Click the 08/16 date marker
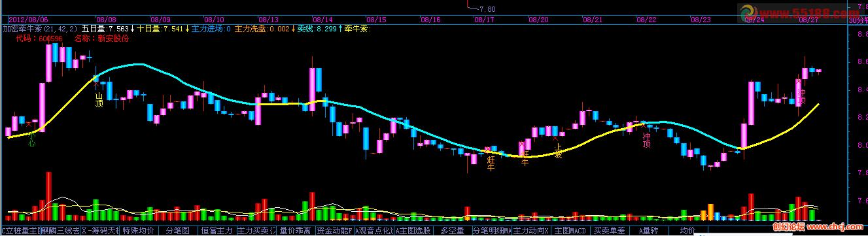 [430, 20]
